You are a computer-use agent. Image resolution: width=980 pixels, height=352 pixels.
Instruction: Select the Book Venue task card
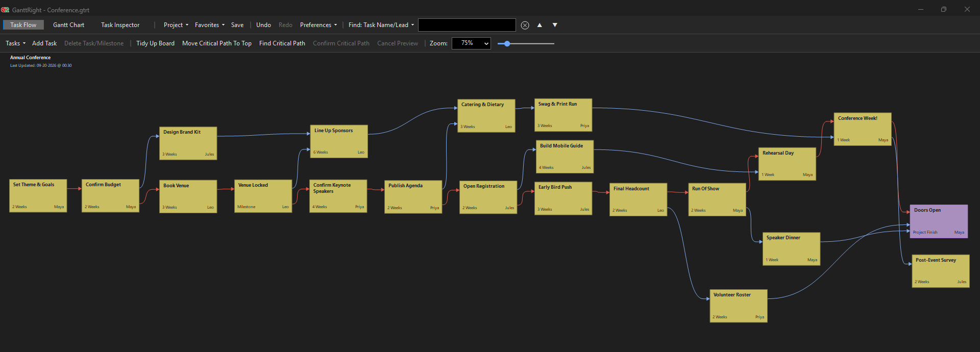click(x=188, y=196)
